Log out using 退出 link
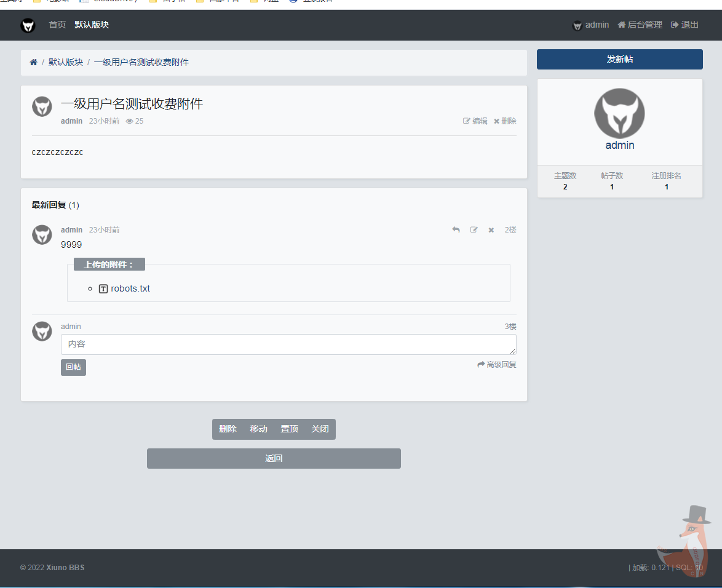Screen dimensions: 722x588 click(x=684, y=25)
